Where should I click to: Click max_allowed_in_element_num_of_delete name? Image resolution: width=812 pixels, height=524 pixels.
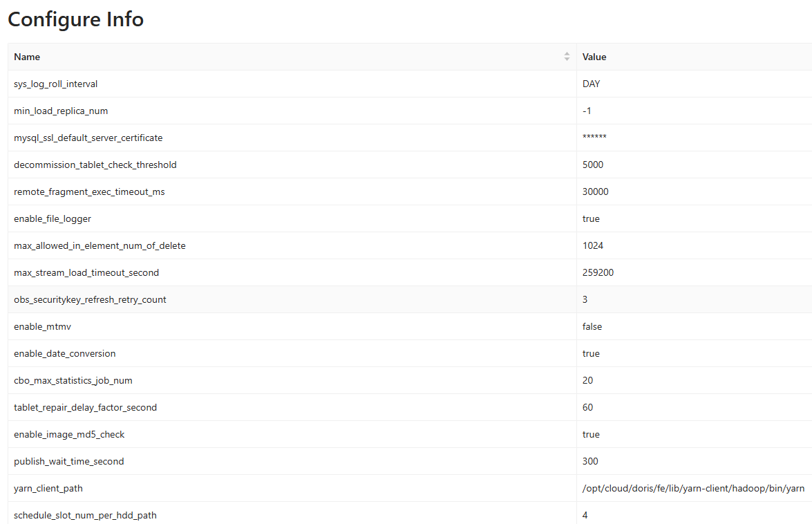click(x=100, y=245)
